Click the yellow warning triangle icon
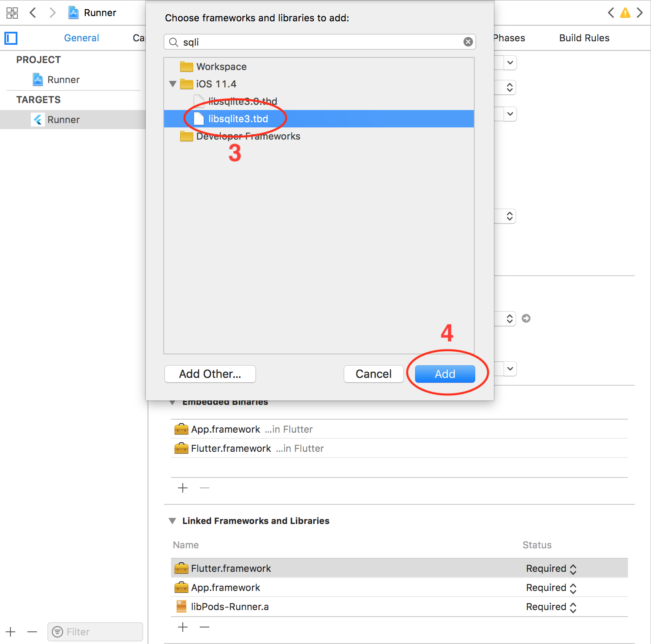 (625, 13)
